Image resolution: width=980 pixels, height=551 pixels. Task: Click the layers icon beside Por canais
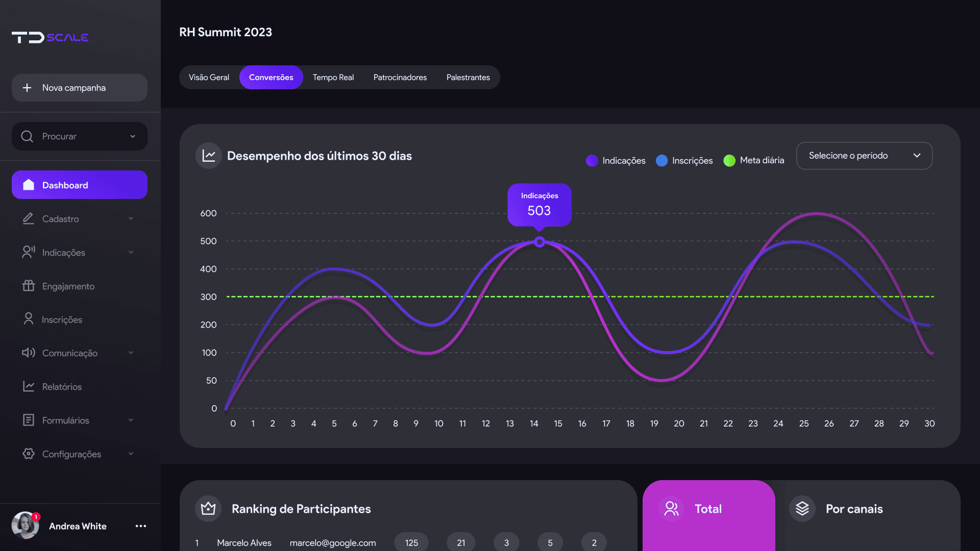pos(802,509)
